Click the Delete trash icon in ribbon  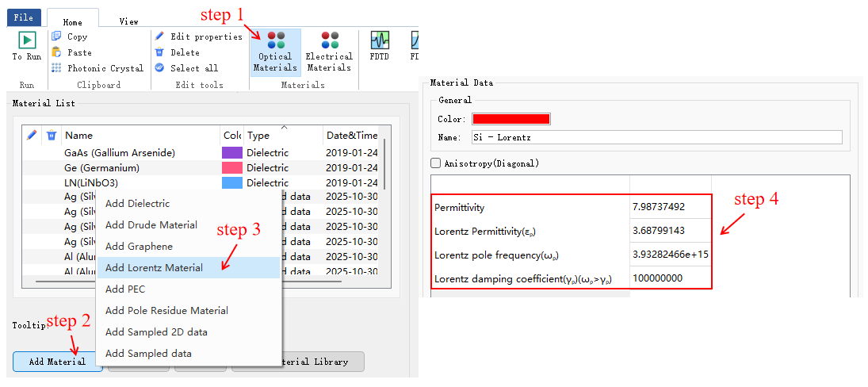159,52
